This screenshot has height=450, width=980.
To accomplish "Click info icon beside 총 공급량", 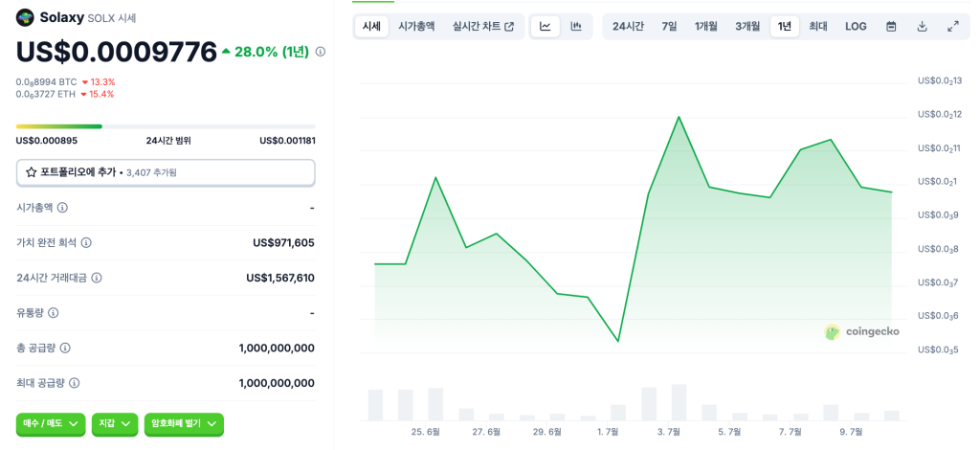I will click(x=65, y=348).
